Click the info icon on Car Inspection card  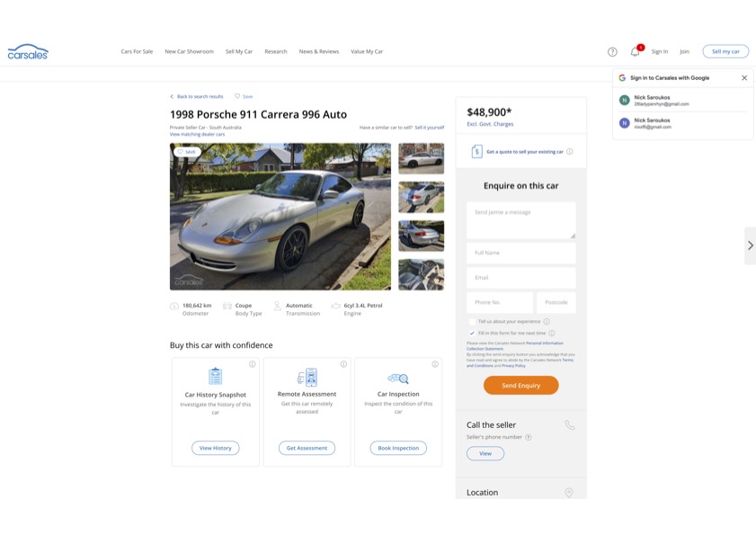[435, 364]
